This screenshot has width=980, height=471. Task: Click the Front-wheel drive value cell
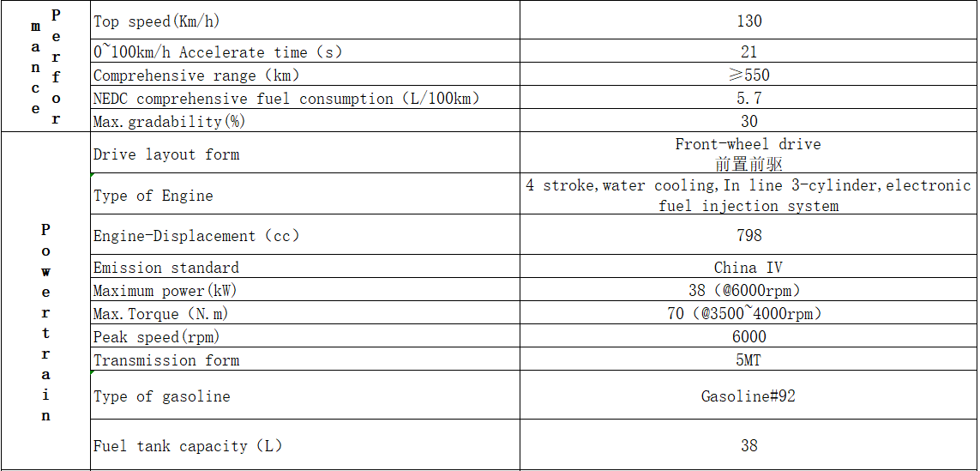coord(749,153)
